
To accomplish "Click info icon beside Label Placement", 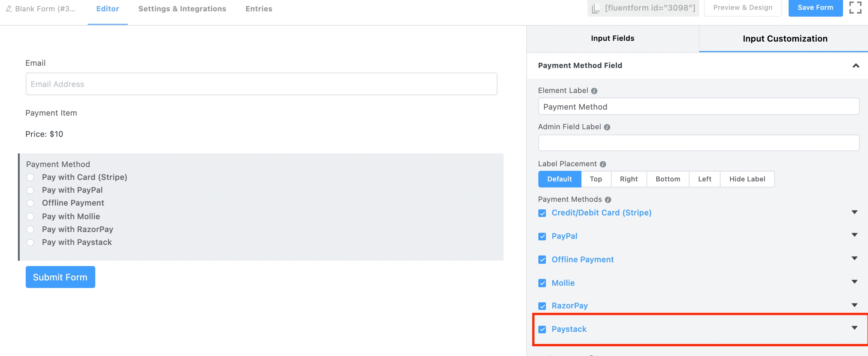I will click(x=603, y=164).
